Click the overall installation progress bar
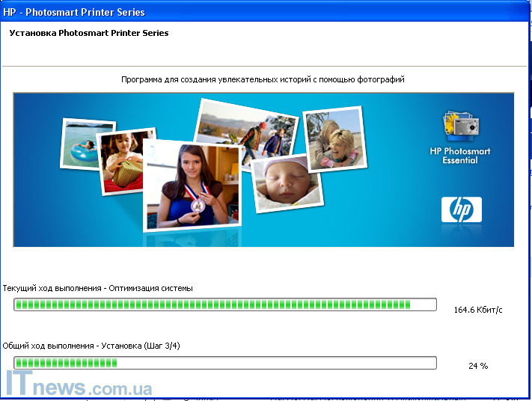 [224, 363]
